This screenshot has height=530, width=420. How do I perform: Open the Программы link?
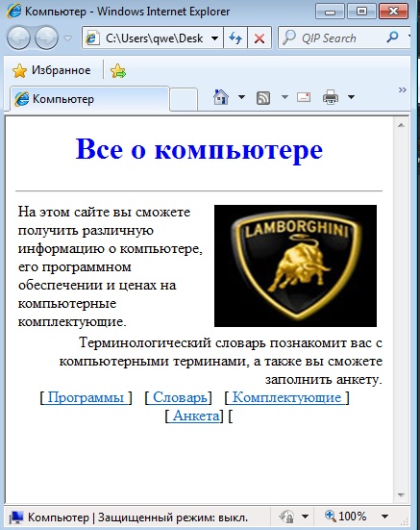tap(86, 397)
